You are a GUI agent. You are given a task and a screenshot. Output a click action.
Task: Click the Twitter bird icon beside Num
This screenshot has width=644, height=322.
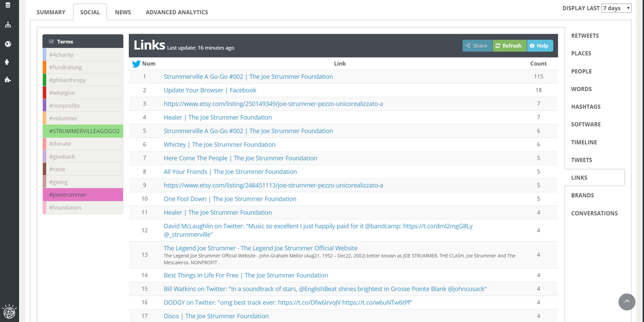tap(136, 64)
